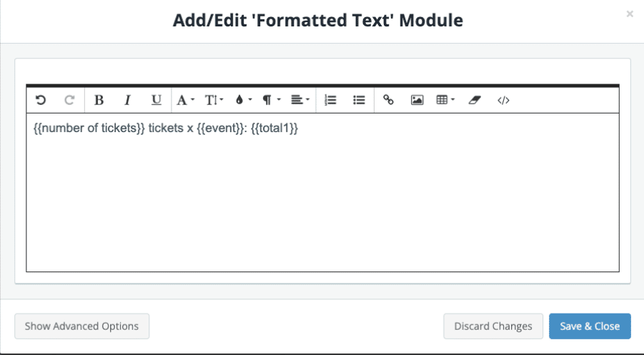This screenshot has height=355, width=644.
Task: Click the Undo arrow icon
Action: (x=41, y=100)
